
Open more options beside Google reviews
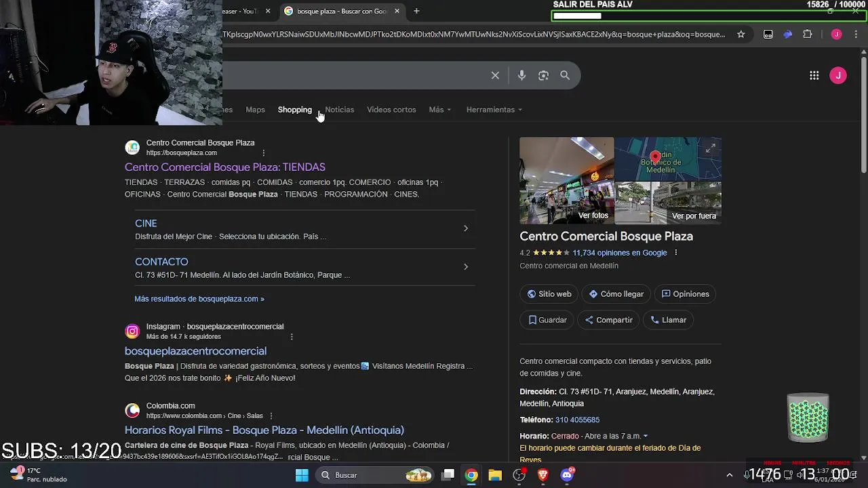tap(675, 252)
